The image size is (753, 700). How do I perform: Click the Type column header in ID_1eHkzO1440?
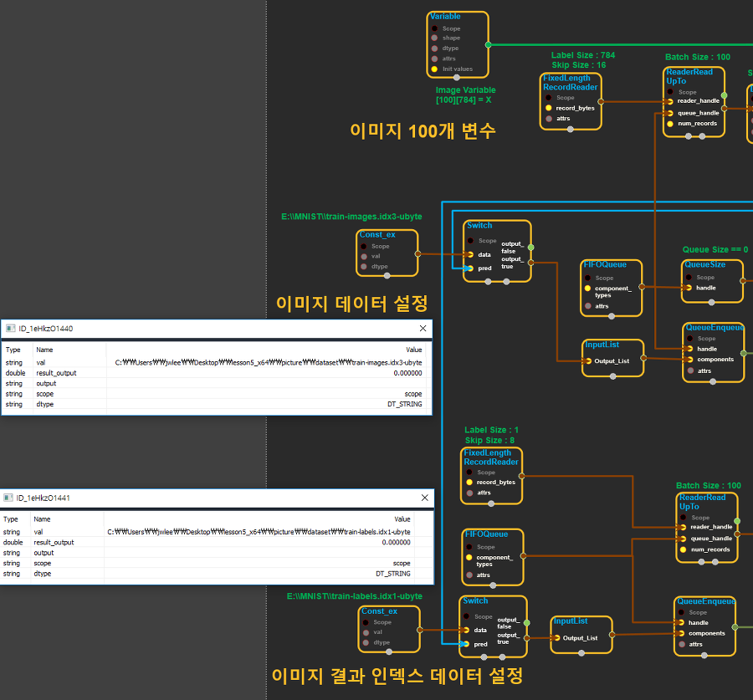[x=13, y=350]
